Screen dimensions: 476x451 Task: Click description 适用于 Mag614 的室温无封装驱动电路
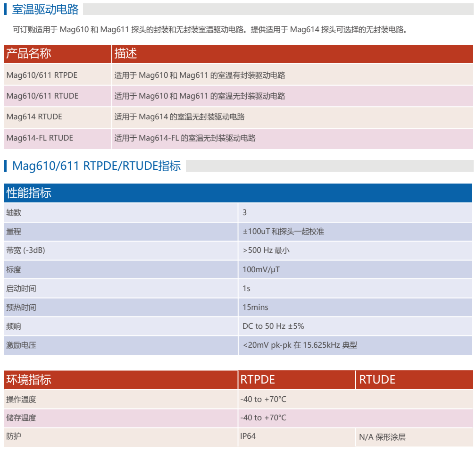tap(179, 117)
